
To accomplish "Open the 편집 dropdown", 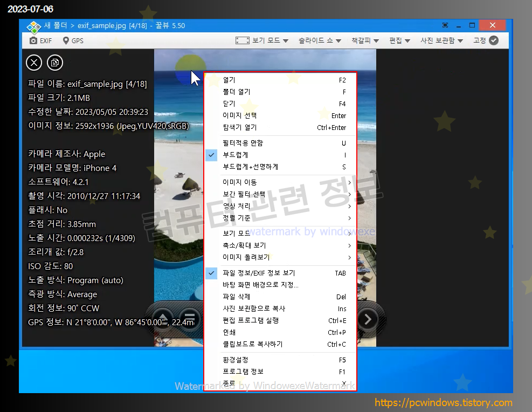I will pyautogui.click(x=400, y=41).
